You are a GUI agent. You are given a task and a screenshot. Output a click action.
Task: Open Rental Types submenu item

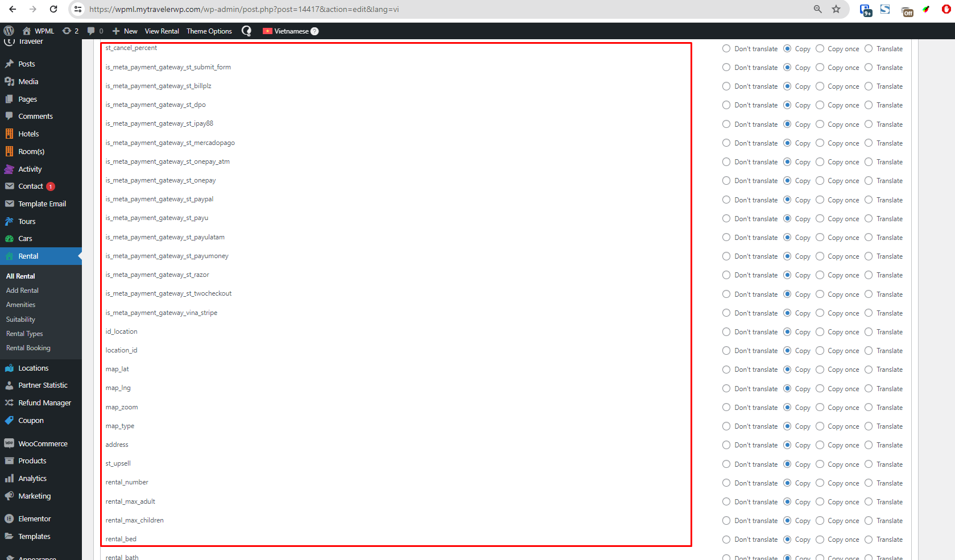point(24,334)
